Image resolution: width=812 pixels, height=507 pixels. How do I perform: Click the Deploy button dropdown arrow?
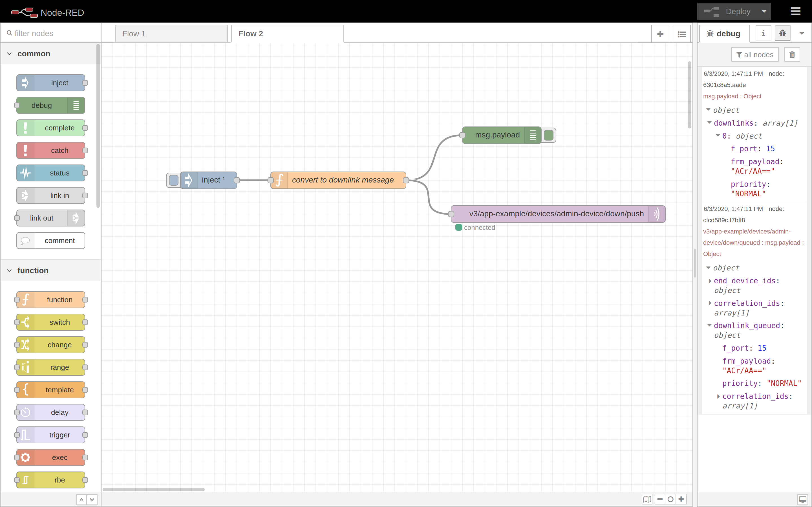click(764, 11)
